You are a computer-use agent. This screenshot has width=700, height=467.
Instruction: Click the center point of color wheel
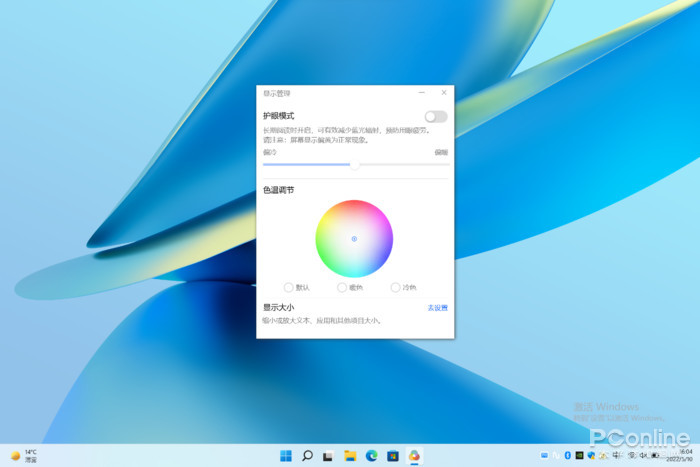[x=354, y=239]
